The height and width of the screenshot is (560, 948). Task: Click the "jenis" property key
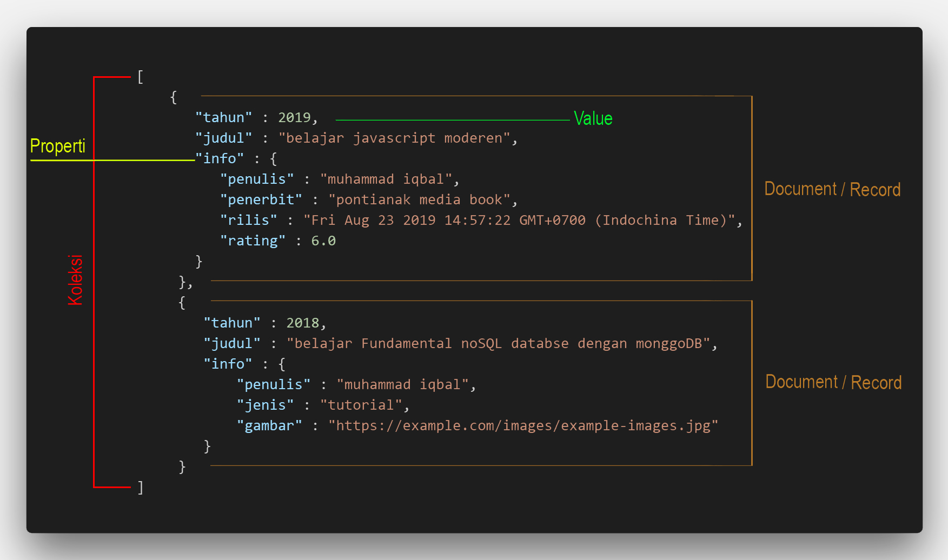[x=265, y=405]
